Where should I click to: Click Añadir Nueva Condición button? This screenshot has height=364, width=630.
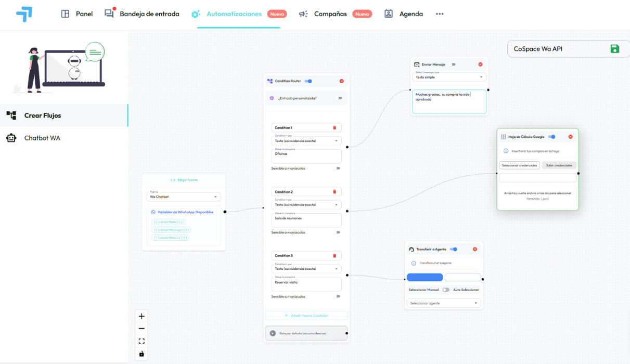(306, 316)
